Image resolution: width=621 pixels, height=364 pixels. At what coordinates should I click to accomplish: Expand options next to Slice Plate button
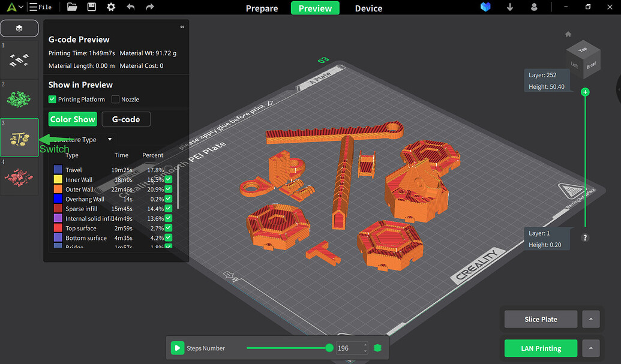(591, 319)
